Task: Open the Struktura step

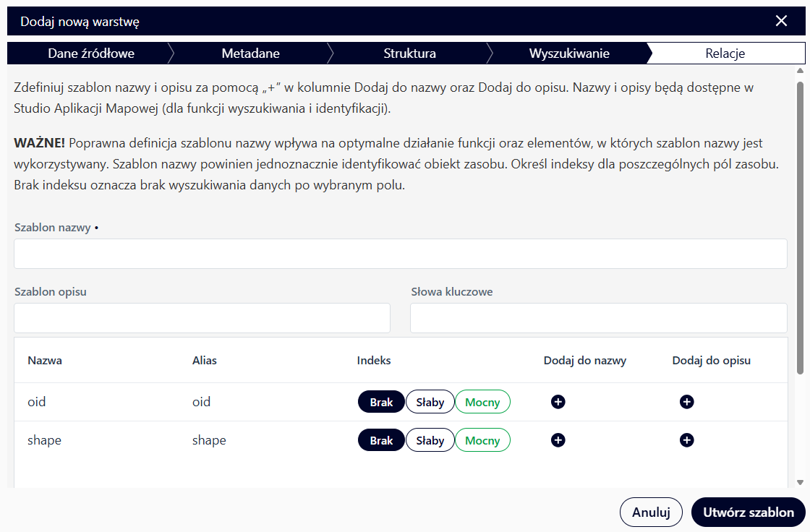Action: click(409, 53)
